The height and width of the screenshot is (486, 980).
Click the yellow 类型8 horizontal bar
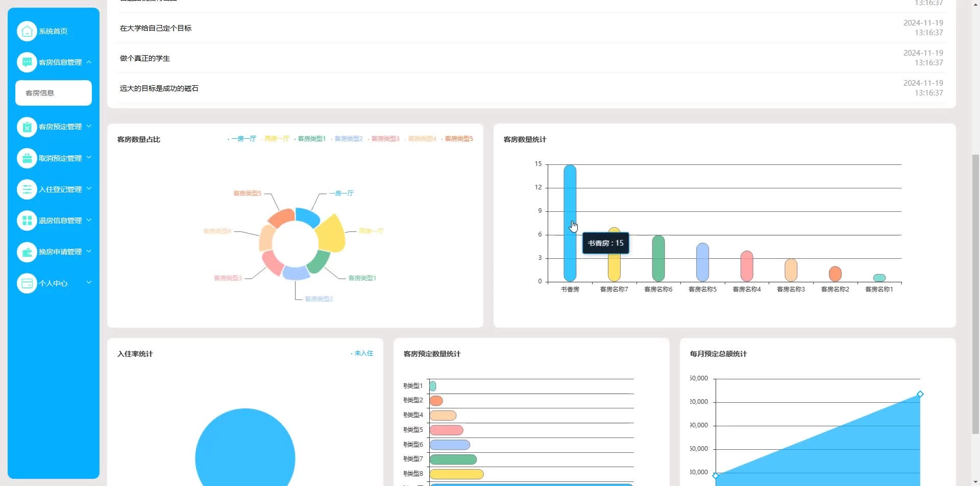pyautogui.click(x=456, y=474)
